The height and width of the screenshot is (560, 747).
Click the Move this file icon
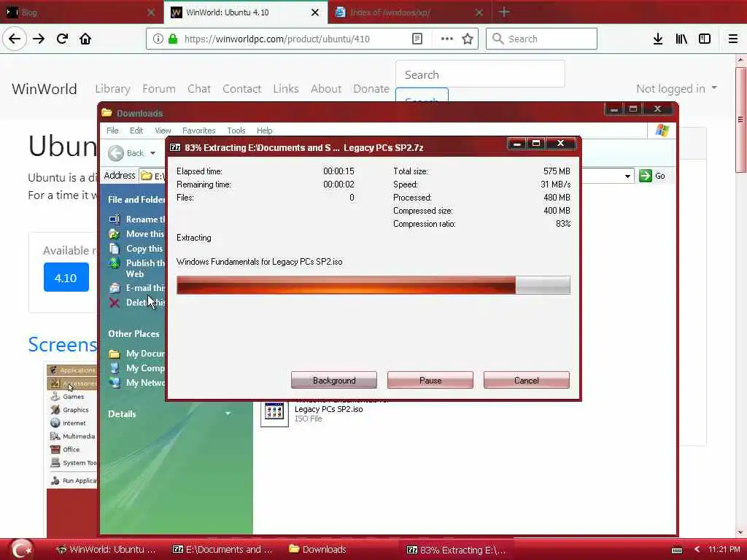point(115,234)
